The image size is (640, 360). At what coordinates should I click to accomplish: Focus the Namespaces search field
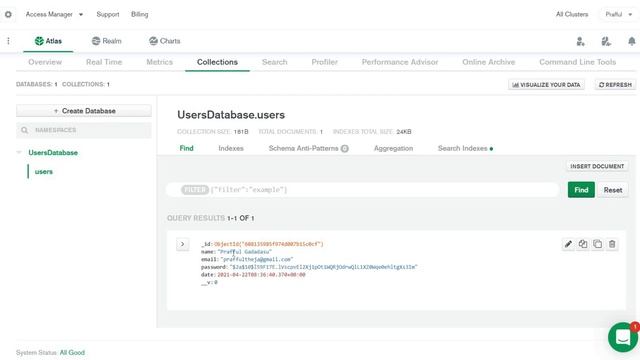tap(84, 130)
